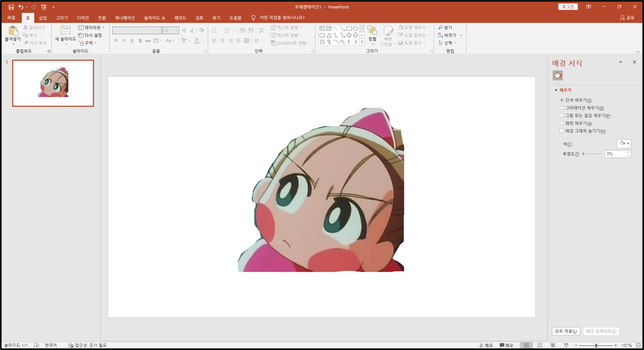The width and height of the screenshot is (644, 350).
Task: Toggle the slide notes 메모 button in status bar
Action: (486, 345)
